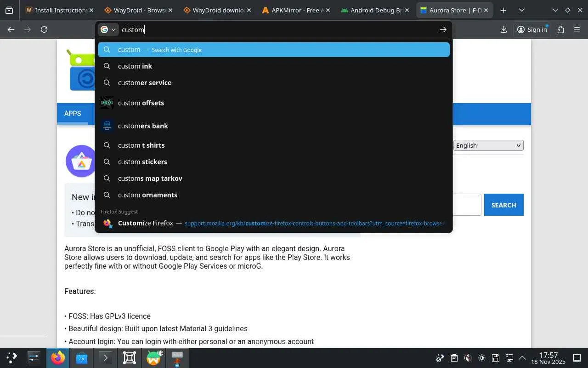Click the F-Droid search input field
Image resolution: width=588 pixels, height=368 pixels.
point(467,205)
